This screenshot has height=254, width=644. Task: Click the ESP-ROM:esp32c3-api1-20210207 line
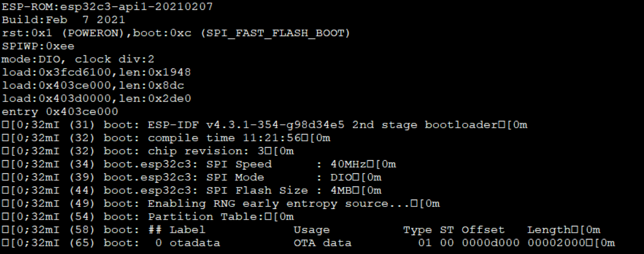107,7
